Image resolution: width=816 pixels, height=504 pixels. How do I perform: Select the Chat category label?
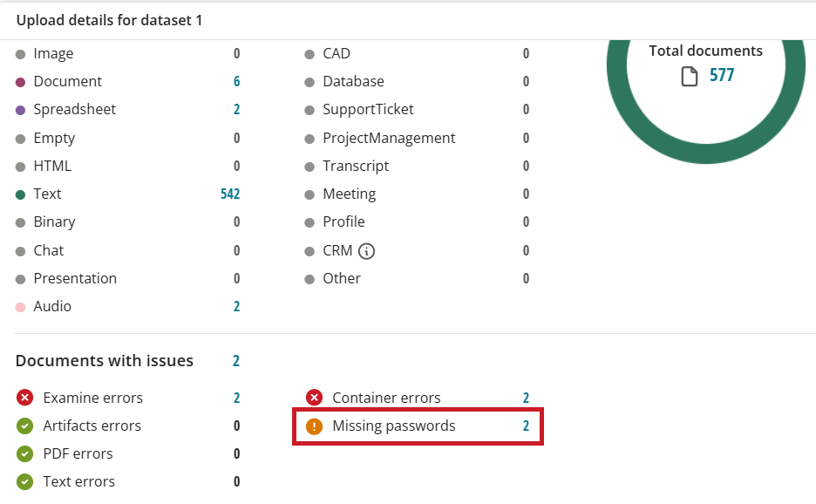click(x=49, y=250)
